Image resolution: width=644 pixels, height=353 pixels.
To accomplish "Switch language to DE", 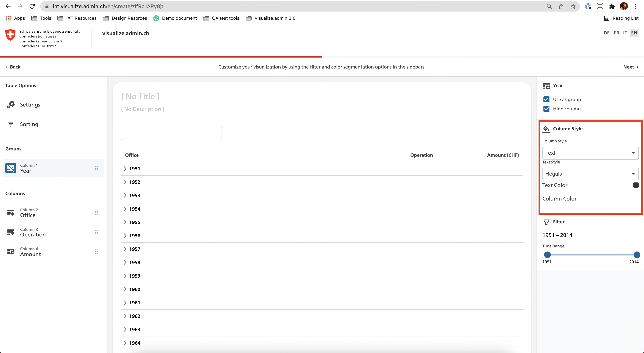I will pyautogui.click(x=606, y=33).
